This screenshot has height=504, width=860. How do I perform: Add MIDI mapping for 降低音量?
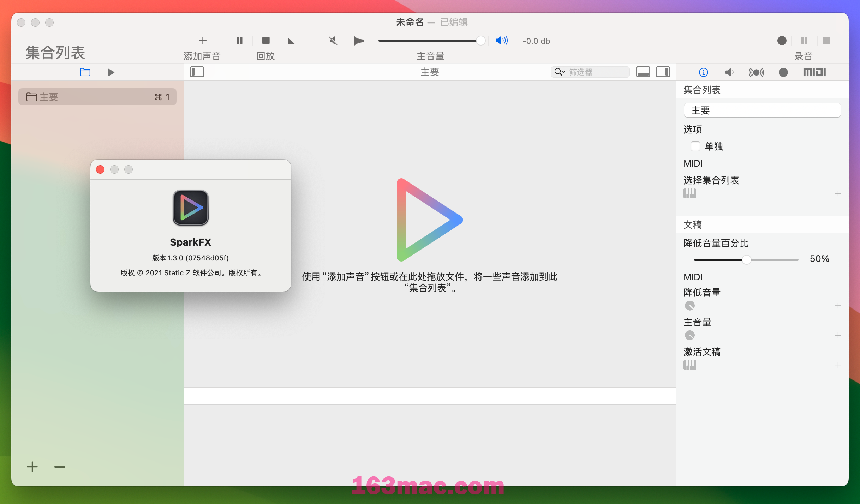tap(838, 306)
